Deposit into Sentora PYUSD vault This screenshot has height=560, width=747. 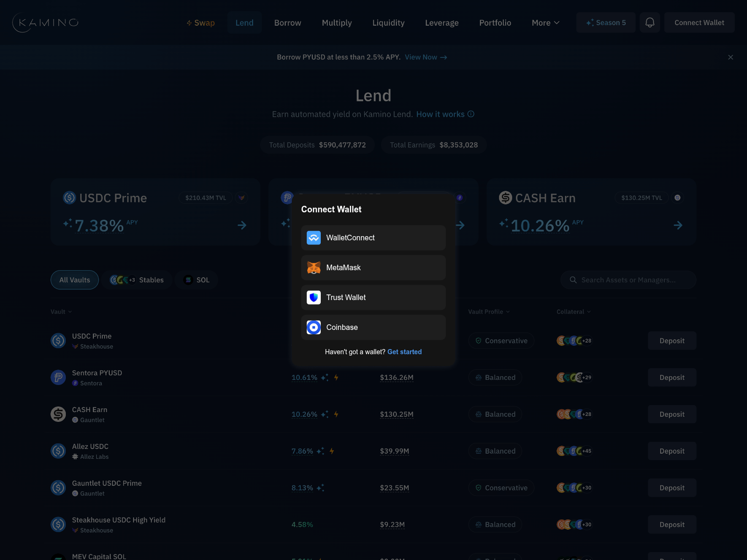[672, 378]
